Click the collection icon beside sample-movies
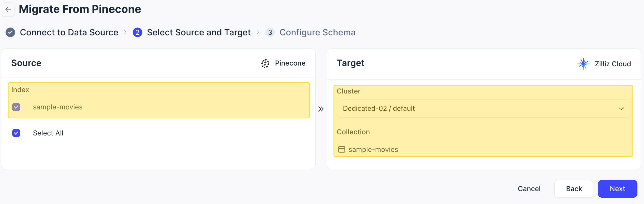This screenshot has height=204, width=644. pyautogui.click(x=341, y=149)
